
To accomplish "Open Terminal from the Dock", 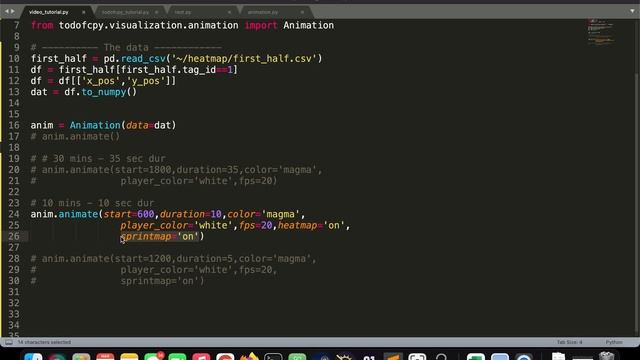I will (273, 356).
